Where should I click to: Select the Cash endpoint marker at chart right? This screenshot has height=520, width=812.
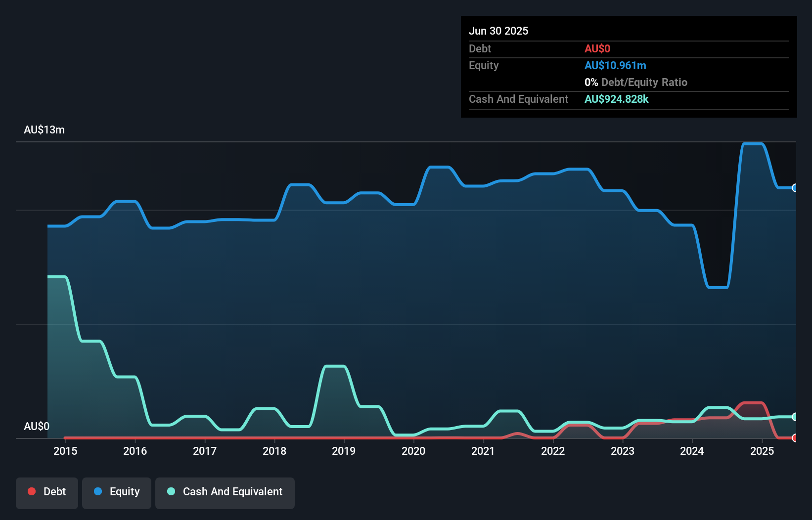click(x=795, y=417)
